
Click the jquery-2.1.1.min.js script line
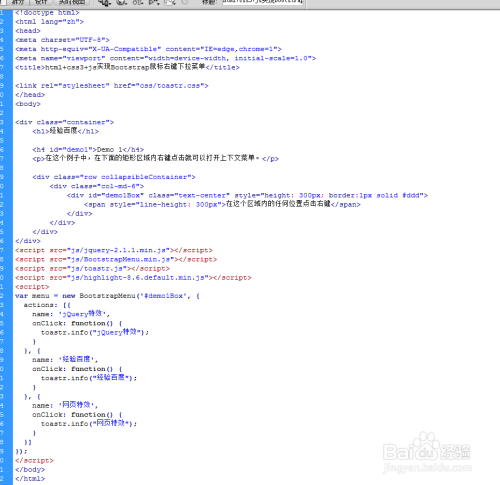click(x=114, y=250)
